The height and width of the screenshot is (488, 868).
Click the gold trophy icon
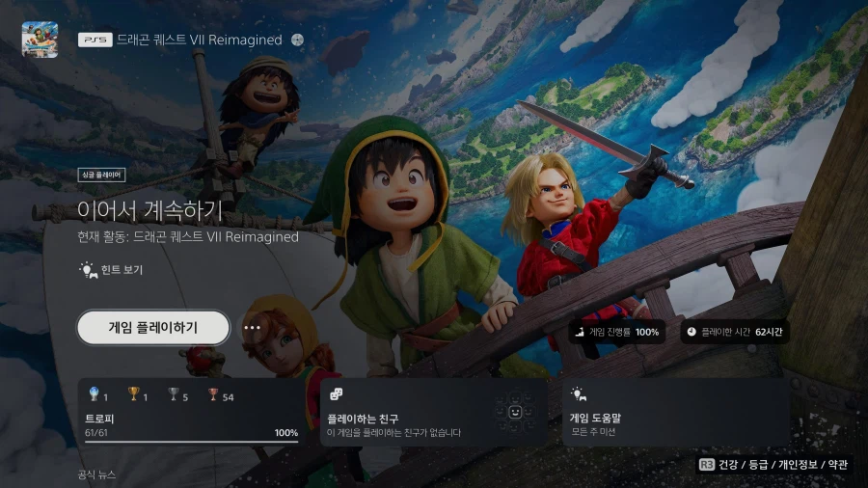click(133, 396)
